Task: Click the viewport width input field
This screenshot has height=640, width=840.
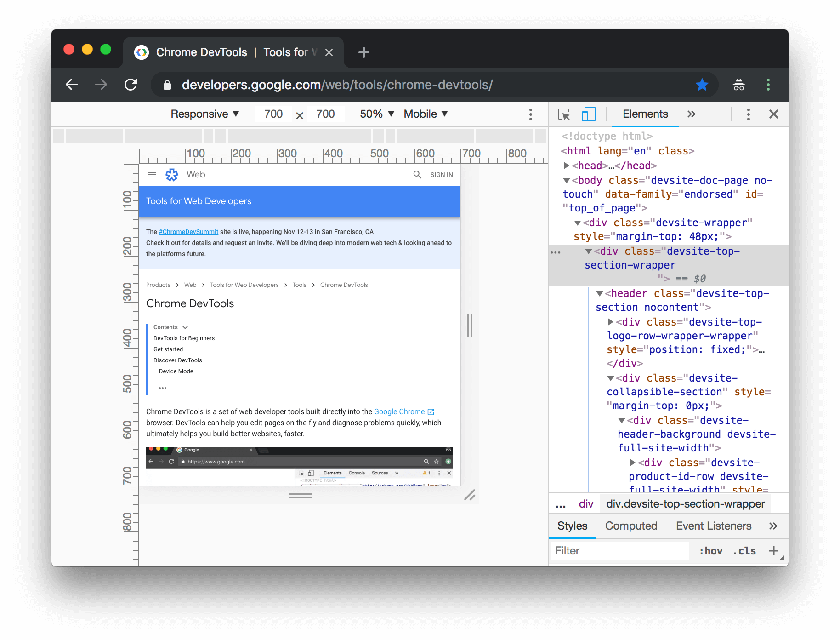Action: click(x=273, y=114)
